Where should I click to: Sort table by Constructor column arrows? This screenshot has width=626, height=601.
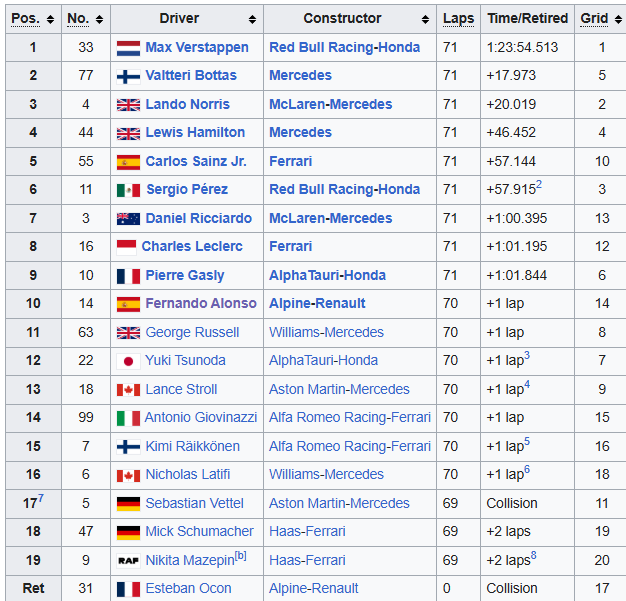point(426,19)
